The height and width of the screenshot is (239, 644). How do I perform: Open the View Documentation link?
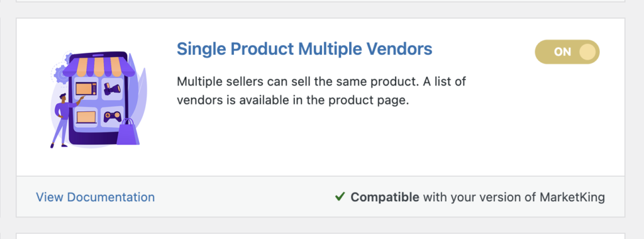[96, 197]
